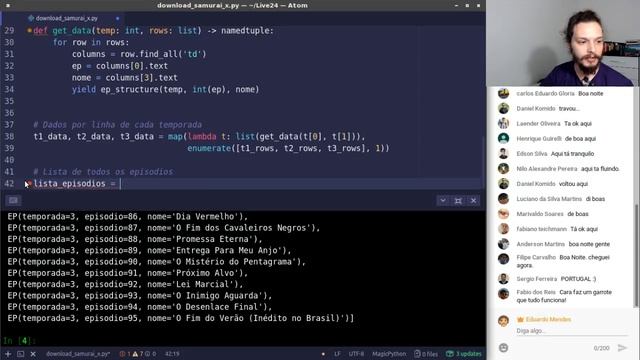Screen dimensions: 640x360
Task: Click Luciano da Silva Martins username
Action: [549, 199]
